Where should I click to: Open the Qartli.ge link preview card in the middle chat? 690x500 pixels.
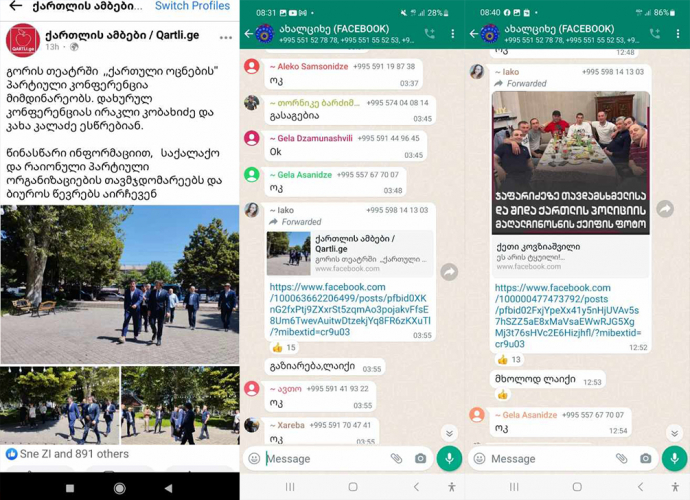point(350,254)
